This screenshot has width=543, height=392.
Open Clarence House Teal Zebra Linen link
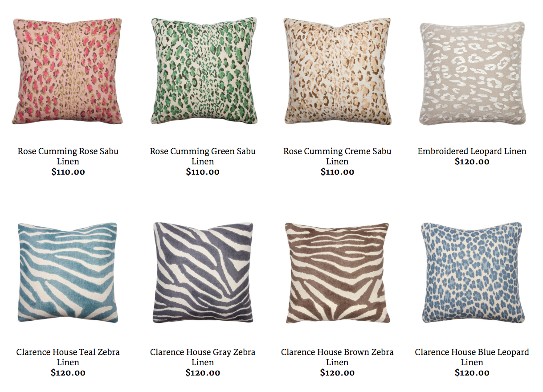pos(68,357)
